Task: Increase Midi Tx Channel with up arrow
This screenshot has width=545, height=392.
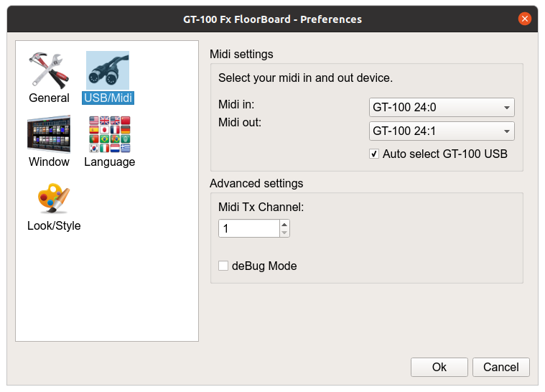Action: pyautogui.click(x=284, y=224)
